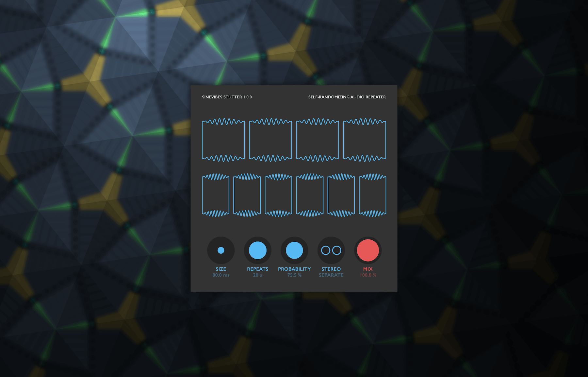The height and width of the screenshot is (377, 588).
Task: Select the second waveform box in bottom row
Action: [247, 195]
